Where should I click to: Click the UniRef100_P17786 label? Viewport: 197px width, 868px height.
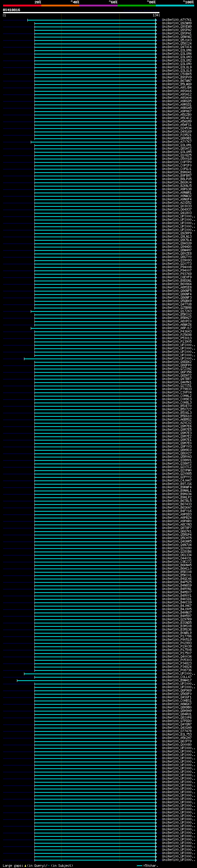pos(176,636)
